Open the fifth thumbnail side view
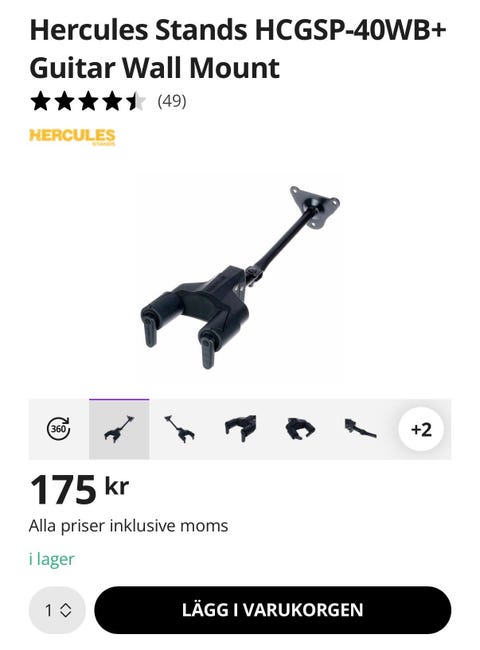This screenshot has width=480, height=650. (360, 429)
